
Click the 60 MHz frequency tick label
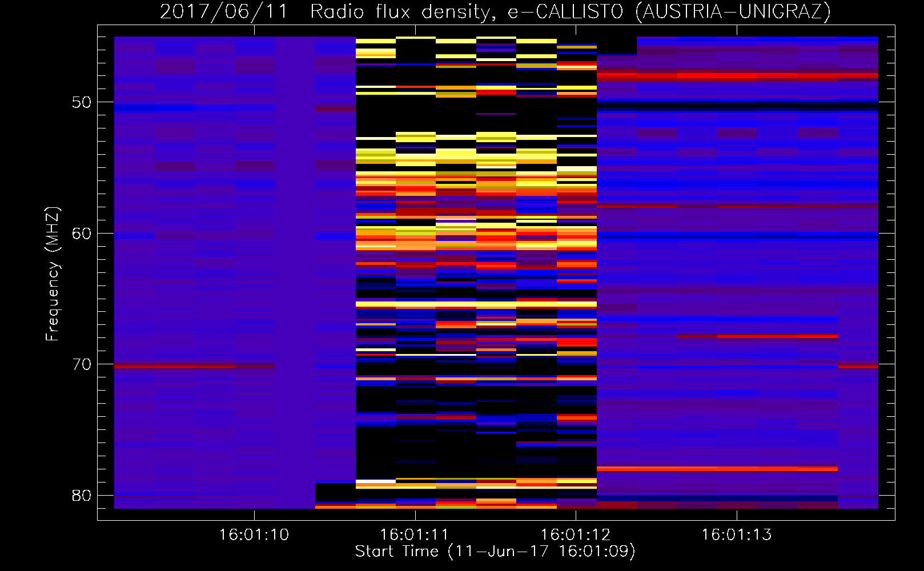82,234
